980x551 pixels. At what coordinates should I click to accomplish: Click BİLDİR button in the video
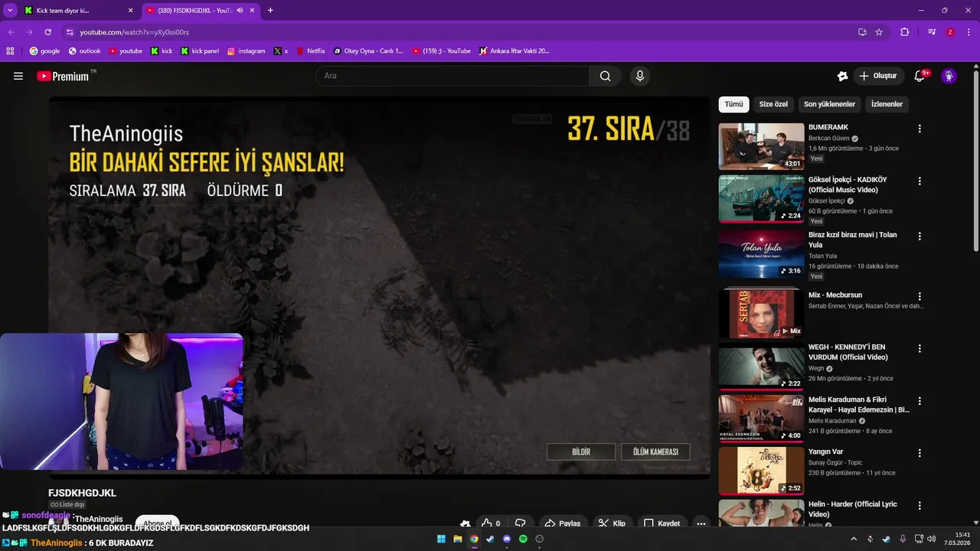click(x=581, y=452)
